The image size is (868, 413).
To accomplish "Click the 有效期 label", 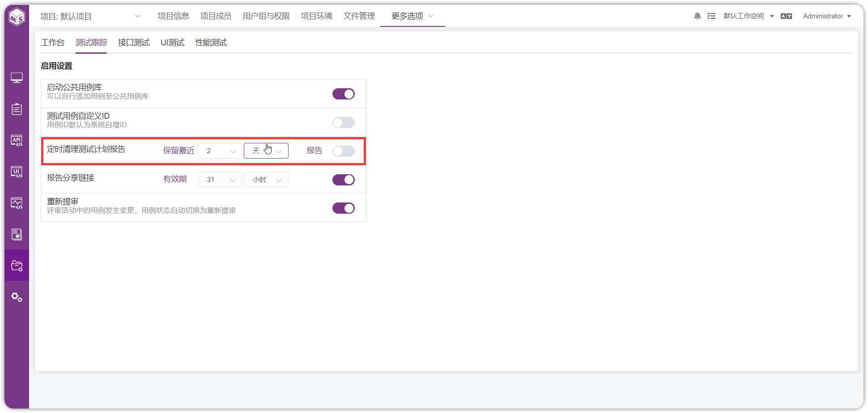I will coord(175,179).
